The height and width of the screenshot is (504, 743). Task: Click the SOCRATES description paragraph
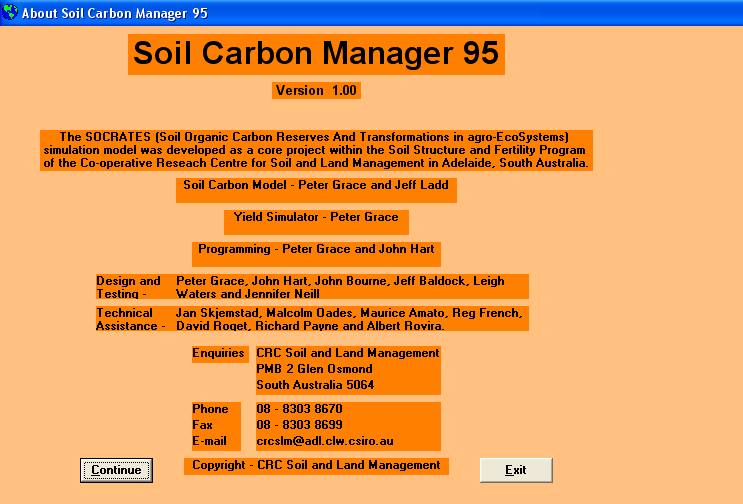click(x=316, y=150)
